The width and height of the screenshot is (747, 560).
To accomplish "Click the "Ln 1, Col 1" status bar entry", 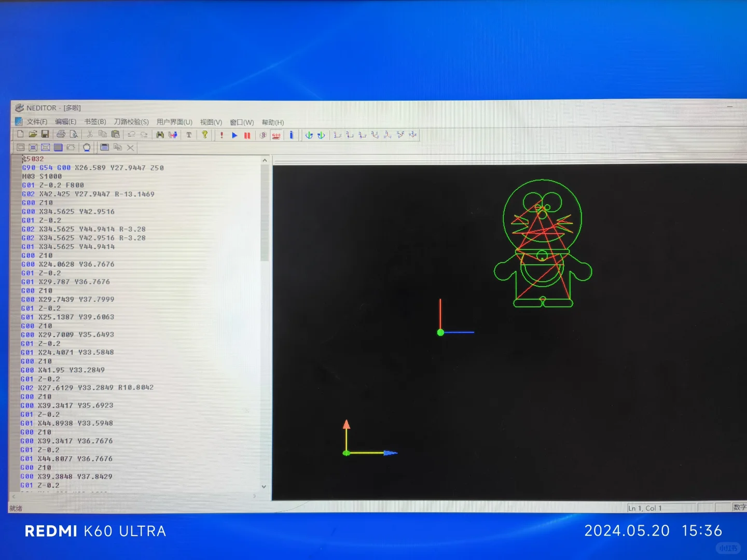I will [x=645, y=508].
